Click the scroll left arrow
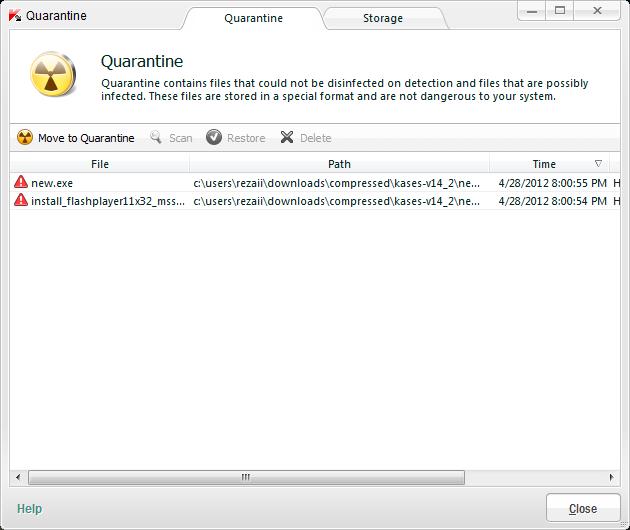630x530 pixels. coord(18,477)
